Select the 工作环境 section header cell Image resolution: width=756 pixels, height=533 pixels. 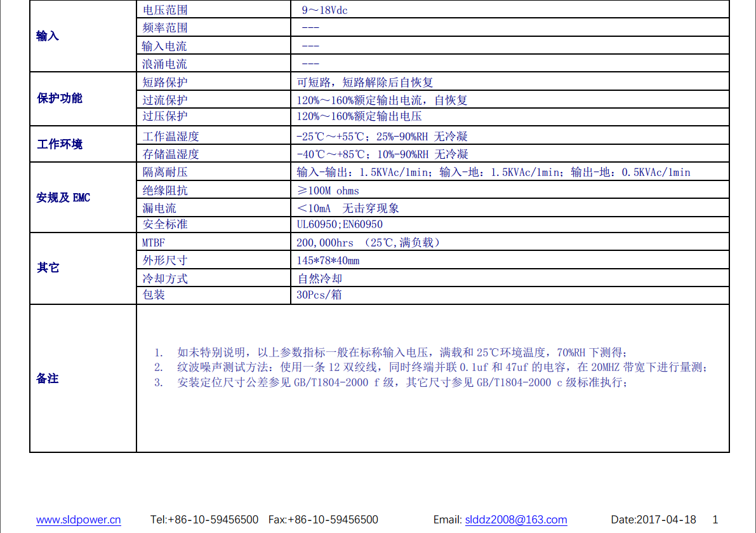pos(60,144)
